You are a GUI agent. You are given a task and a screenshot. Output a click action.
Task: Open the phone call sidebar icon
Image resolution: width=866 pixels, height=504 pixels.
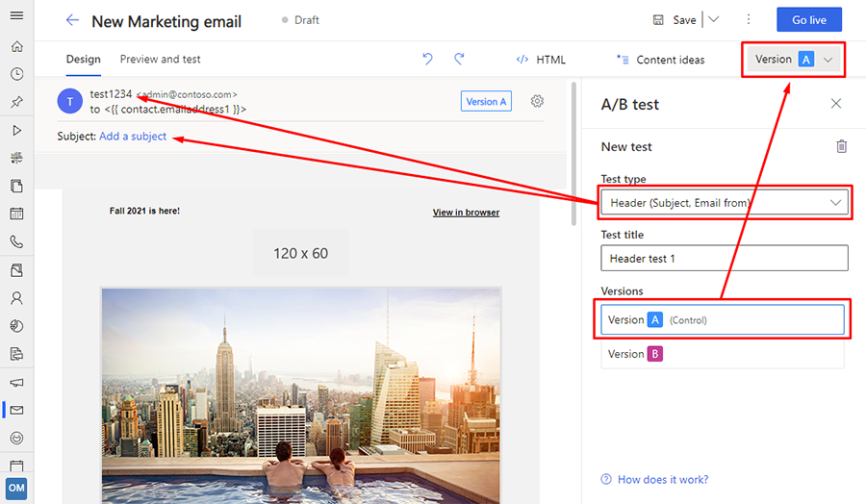click(16, 241)
